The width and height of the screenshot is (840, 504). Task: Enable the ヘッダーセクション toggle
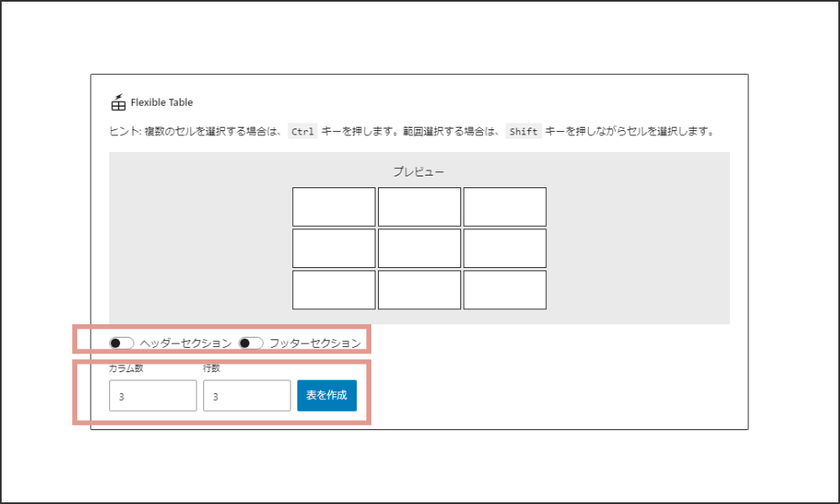[x=122, y=343]
